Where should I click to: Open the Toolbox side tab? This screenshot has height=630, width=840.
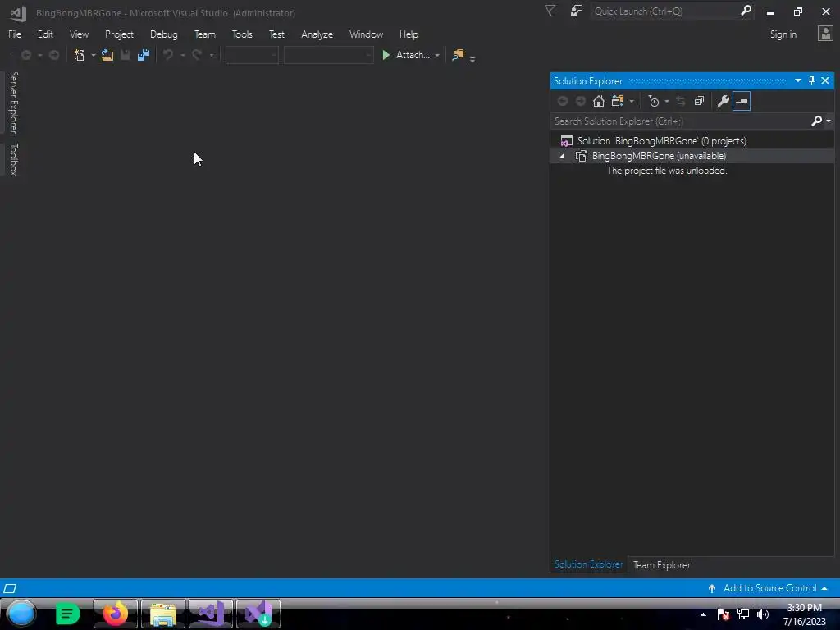(13, 159)
